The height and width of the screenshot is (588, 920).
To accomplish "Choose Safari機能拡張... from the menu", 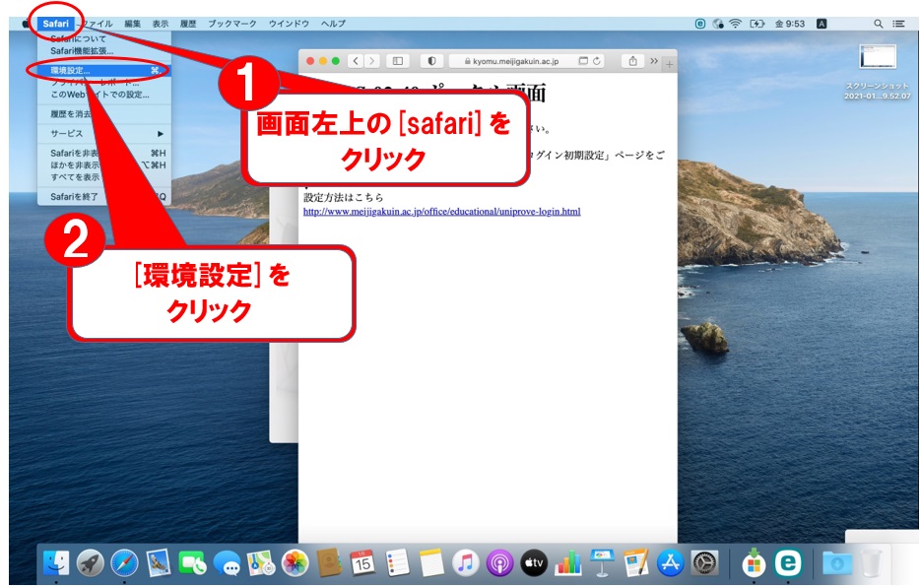I will [x=104, y=51].
